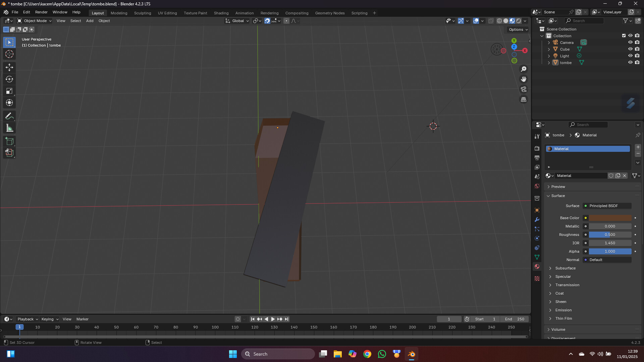
Task: Expand the Subsurface panel
Action: click(565, 268)
